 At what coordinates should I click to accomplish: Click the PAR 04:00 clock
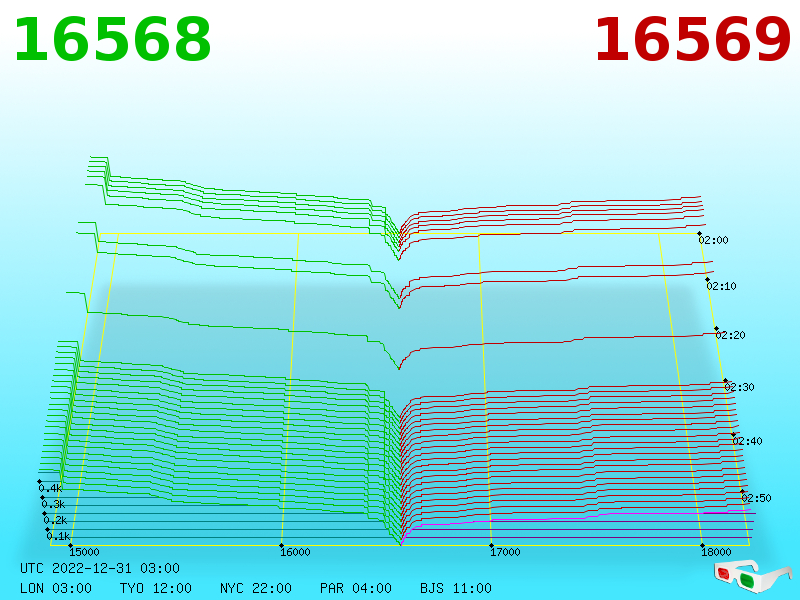point(356,588)
